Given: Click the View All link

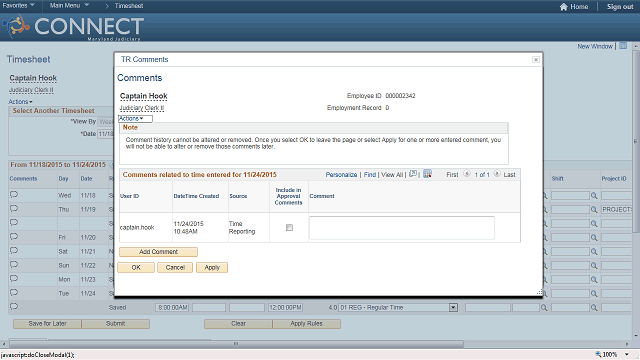Looking at the screenshot, I should pyautogui.click(x=392, y=175).
